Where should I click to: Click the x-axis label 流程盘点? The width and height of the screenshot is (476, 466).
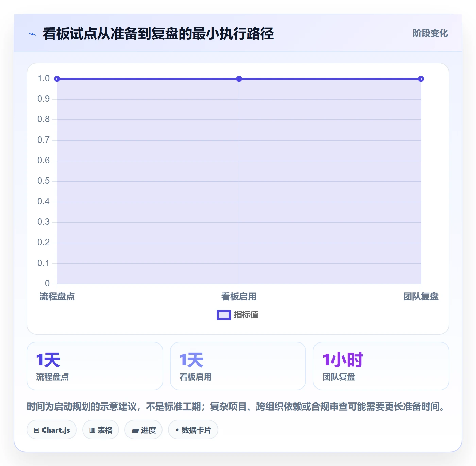pos(57,297)
